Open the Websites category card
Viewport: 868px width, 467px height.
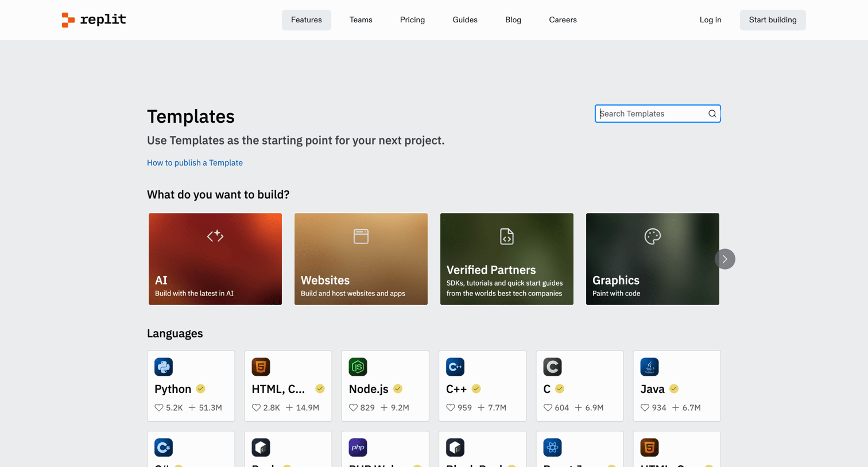pyautogui.click(x=361, y=259)
